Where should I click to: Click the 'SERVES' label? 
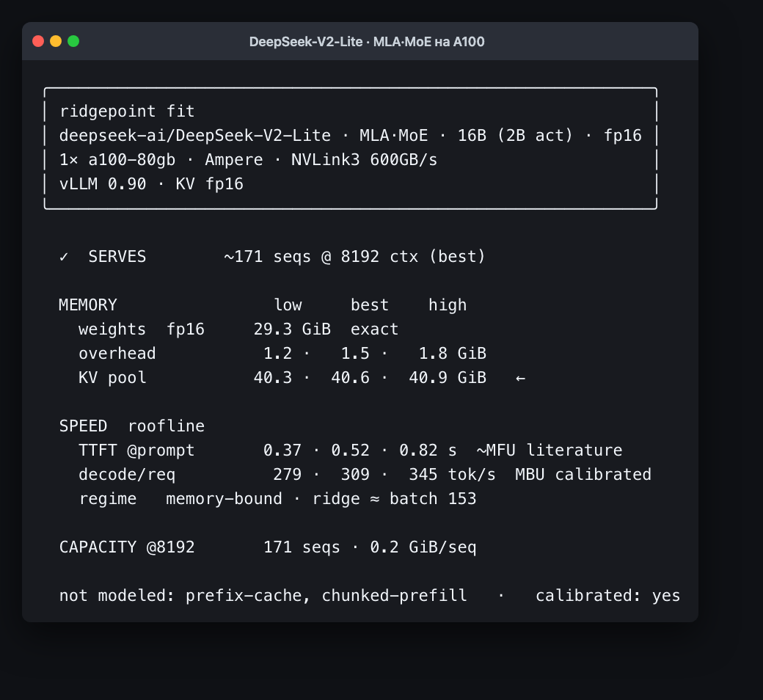(x=117, y=257)
